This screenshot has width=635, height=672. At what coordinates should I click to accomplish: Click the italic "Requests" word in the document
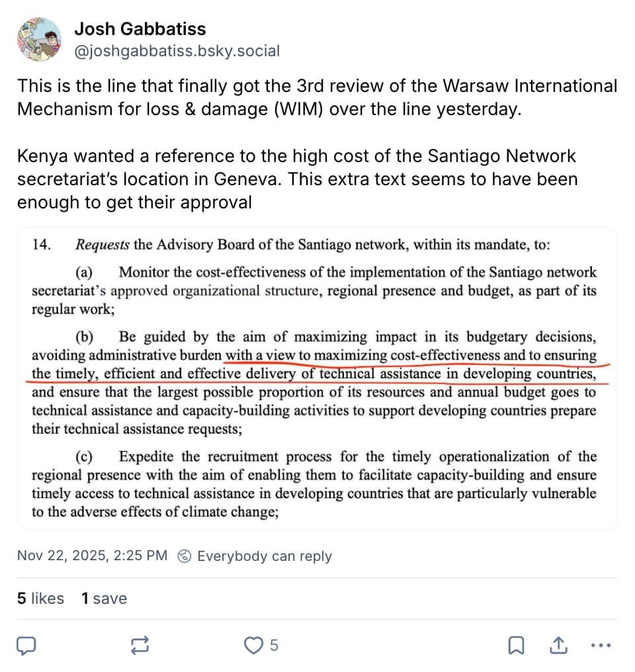(103, 245)
